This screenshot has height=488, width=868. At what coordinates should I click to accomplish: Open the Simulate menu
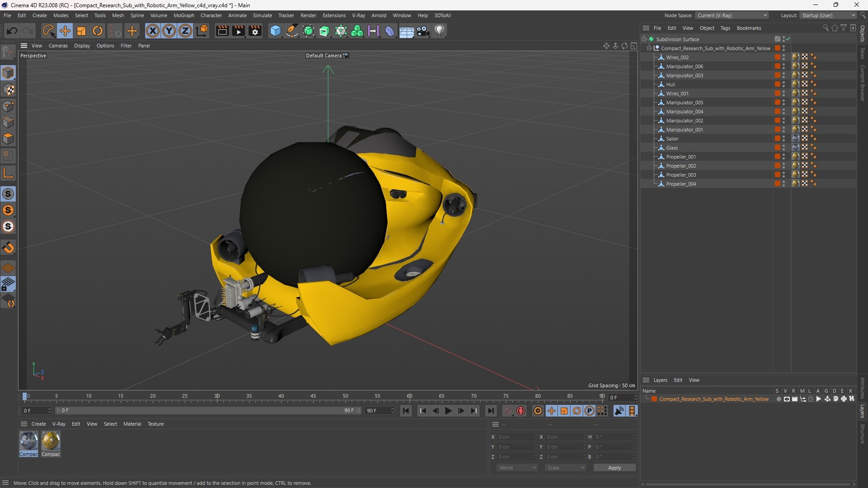point(262,15)
